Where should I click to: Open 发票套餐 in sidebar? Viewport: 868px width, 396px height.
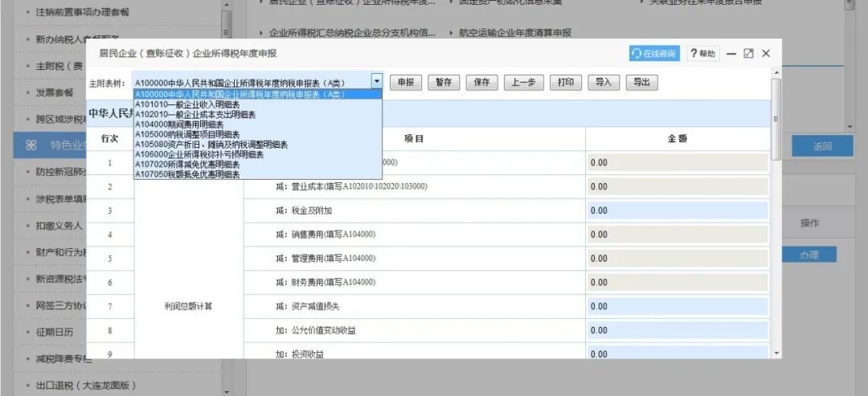tap(55, 92)
